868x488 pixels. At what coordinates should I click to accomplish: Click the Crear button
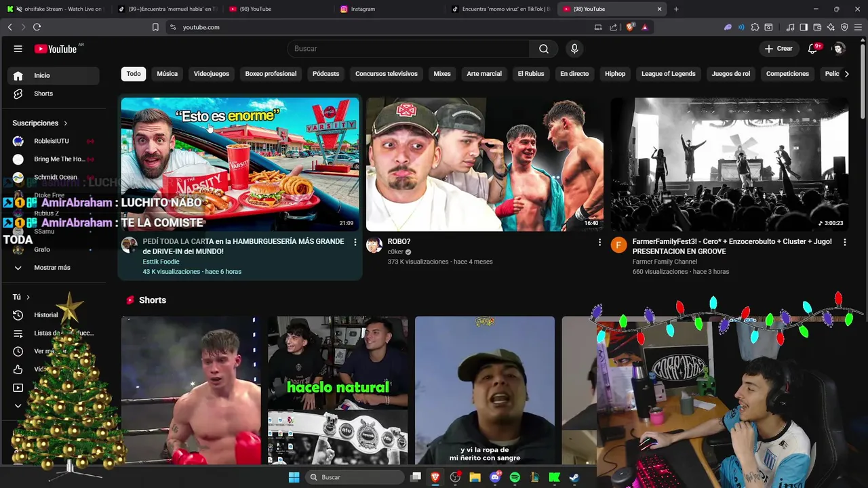[778, 49]
